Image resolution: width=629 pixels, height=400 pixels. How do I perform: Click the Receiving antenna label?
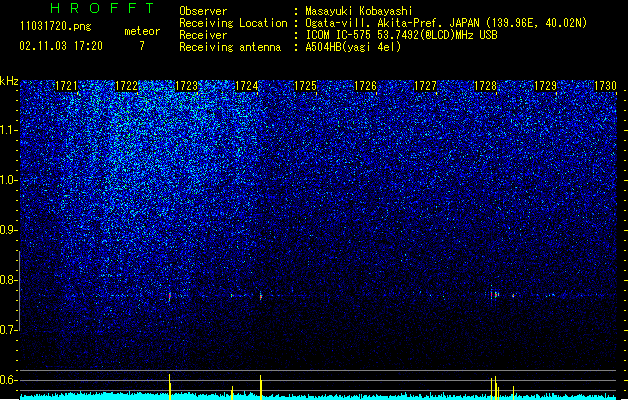pyautogui.click(x=230, y=47)
